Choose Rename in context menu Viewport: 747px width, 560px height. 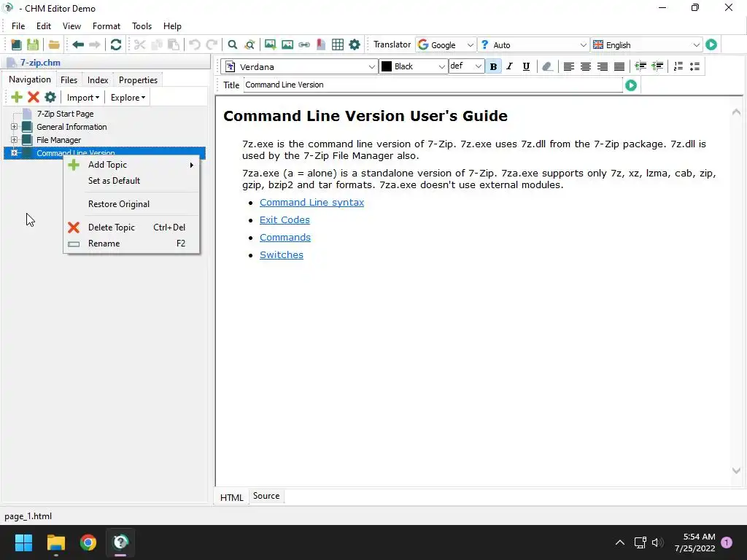[131, 244]
